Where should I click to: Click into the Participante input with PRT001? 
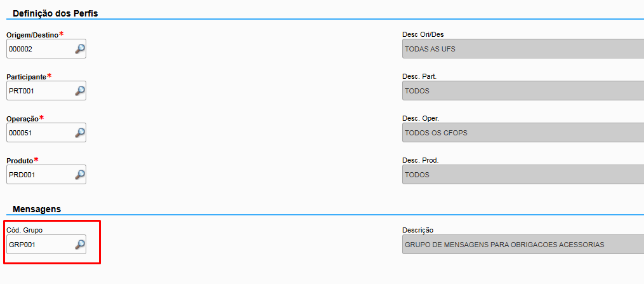pos(39,91)
